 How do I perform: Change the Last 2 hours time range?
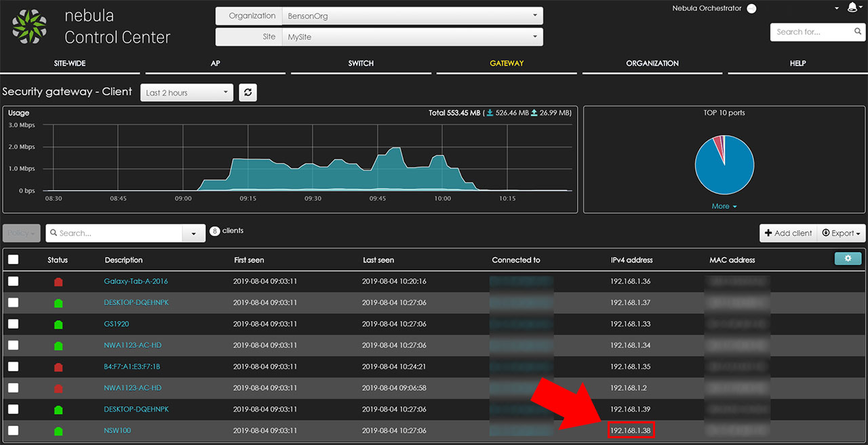(x=186, y=92)
